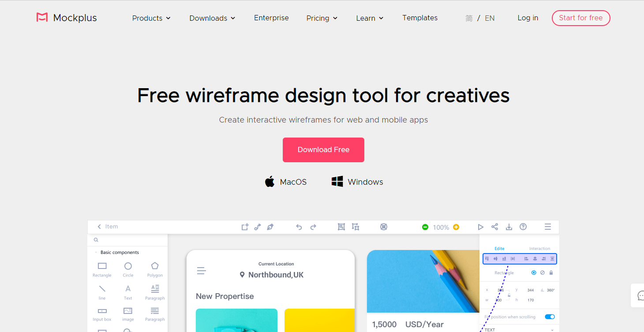Viewport: 644px width, 332px height.
Task: Click align bottom edges icon
Action: (x=504, y=259)
